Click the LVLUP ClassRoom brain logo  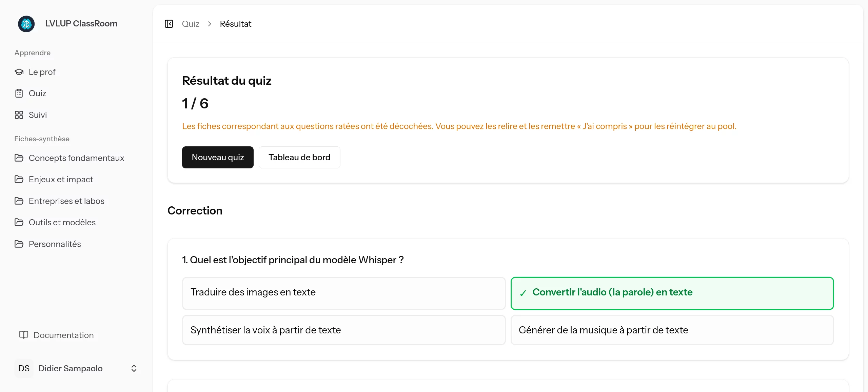[x=26, y=24]
